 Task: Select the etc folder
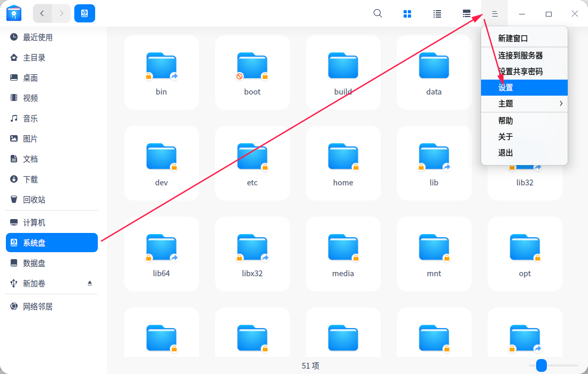pyautogui.click(x=252, y=163)
